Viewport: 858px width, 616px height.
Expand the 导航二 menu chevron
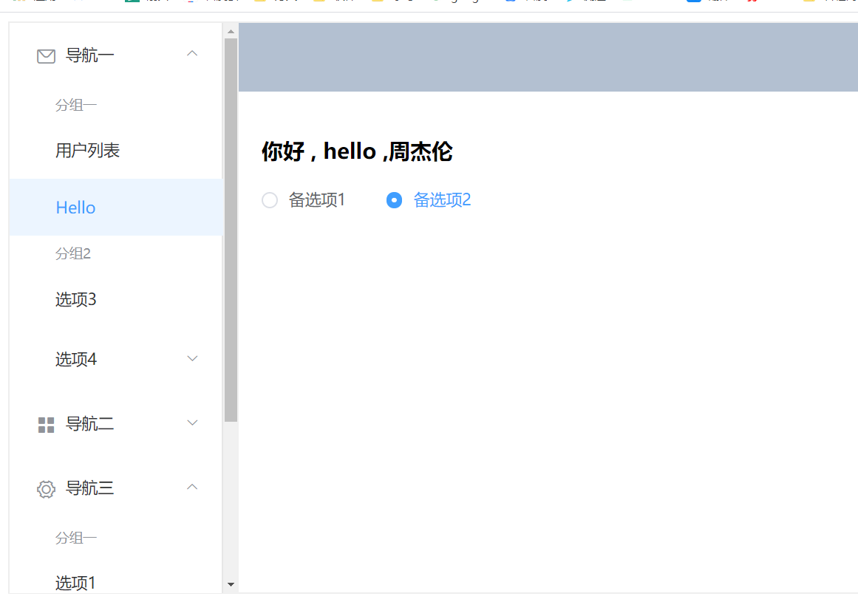click(x=192, y=422)
